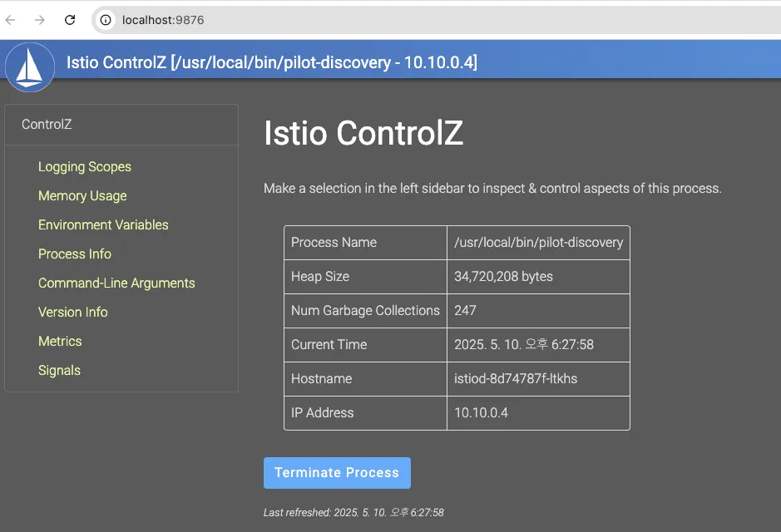
Task: Click the Current Time value in the table
Action: (x=538, y=344)
